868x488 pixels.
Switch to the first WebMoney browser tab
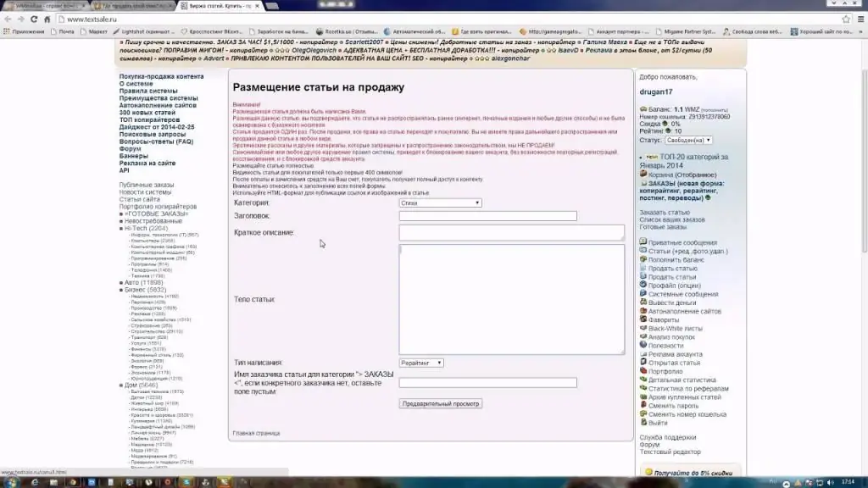[x=46, y=6]
